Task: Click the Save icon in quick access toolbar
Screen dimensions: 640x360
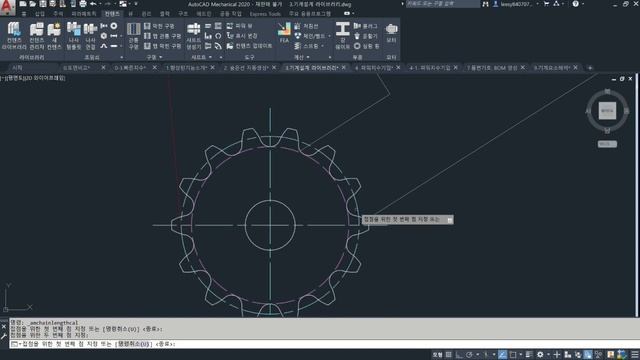Action: (x=43, y=4)
